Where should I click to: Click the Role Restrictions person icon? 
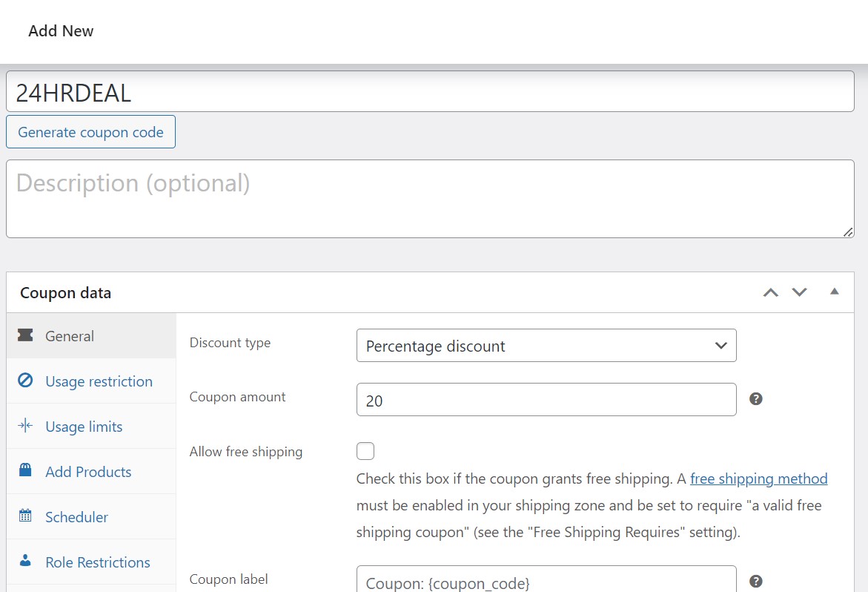coord(25,562)
